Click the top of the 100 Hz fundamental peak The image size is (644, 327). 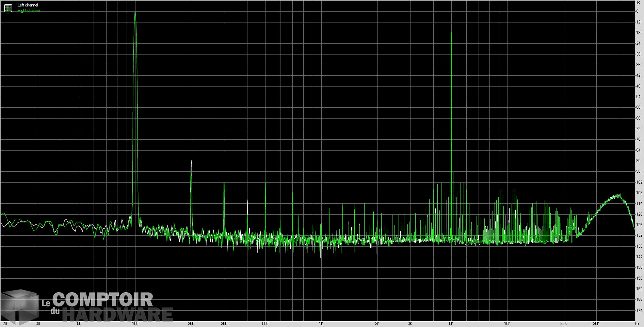pos(135,12)
